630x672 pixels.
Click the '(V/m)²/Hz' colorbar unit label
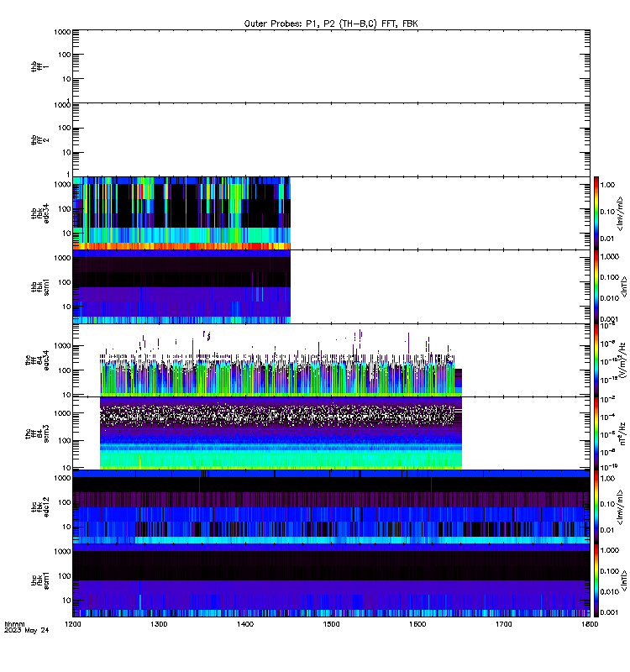pyautogui.click(x=622, y=360)
